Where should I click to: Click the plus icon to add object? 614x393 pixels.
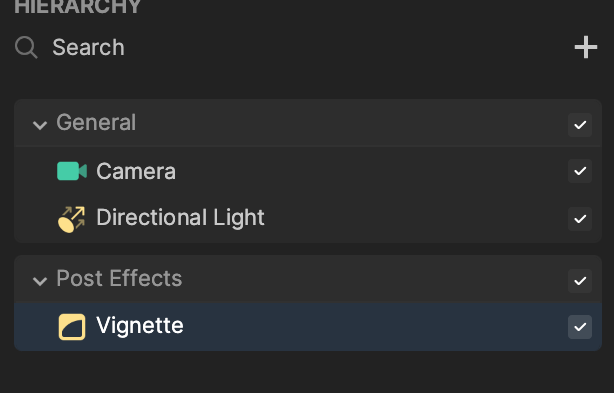586,47
